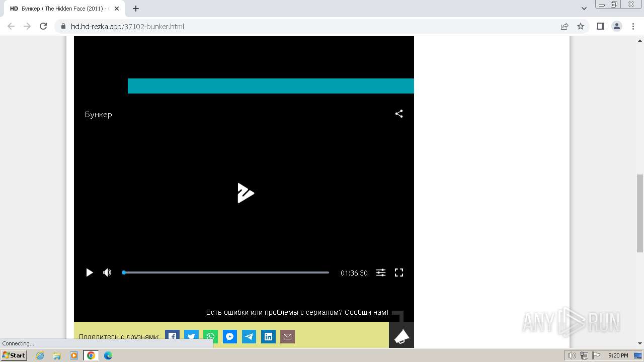The height and width of the screenshot is (362, 644).
Task: Open the Action Center flag icon
Action: [x=596, y=355]
